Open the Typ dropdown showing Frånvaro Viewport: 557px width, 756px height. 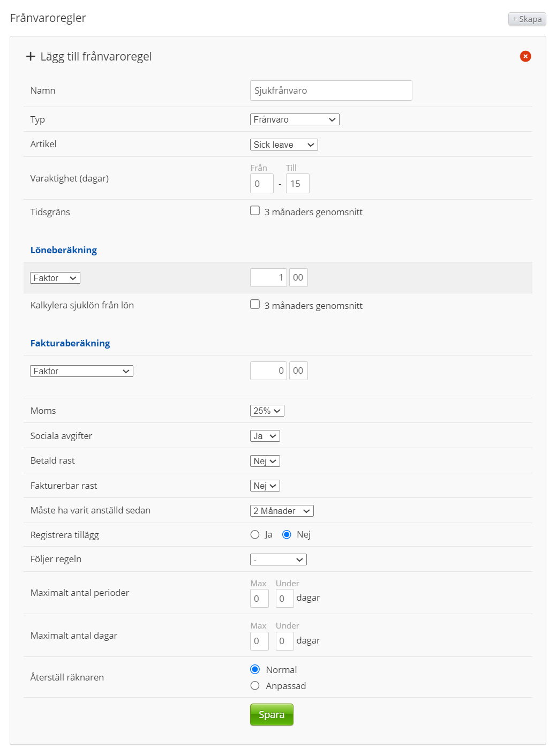295,119
